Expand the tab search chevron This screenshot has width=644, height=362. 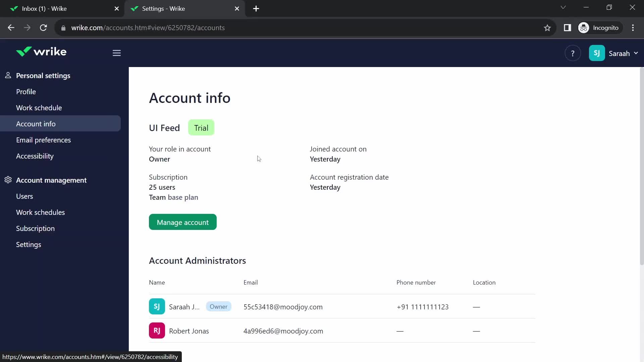coord(563,7)
